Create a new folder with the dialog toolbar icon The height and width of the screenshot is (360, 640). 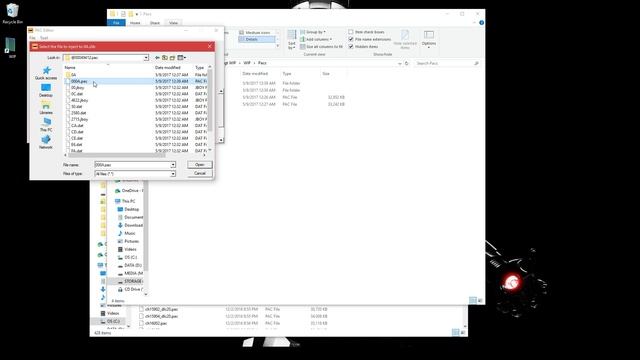[x=172, y=58]
